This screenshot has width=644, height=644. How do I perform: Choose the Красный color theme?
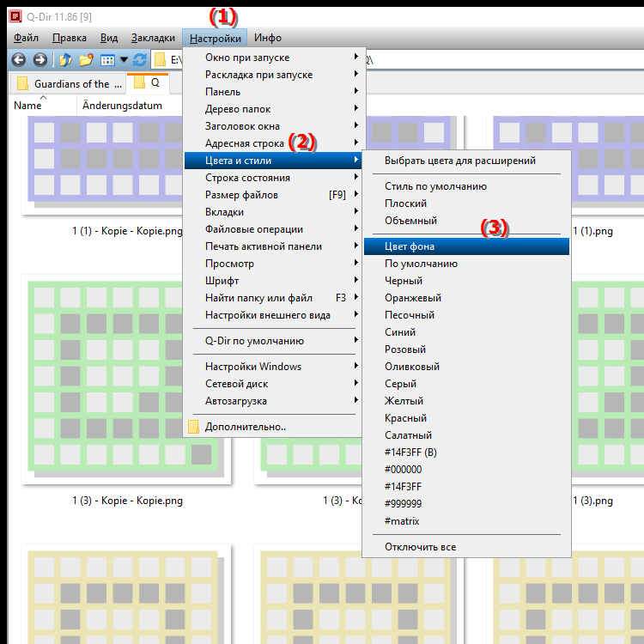click(466, 418)
